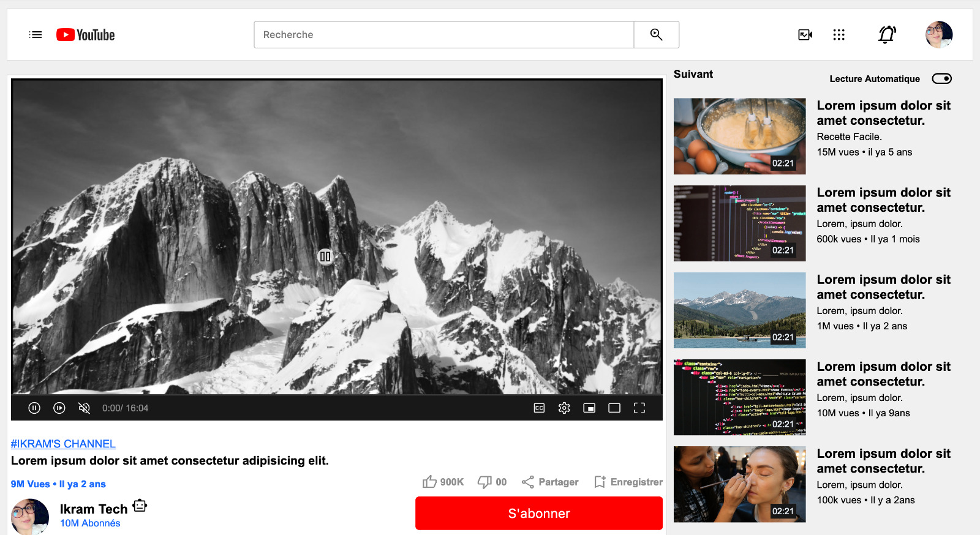Click "100k vues • Il y a 2ans"
Screen dimensions: 980x535
tap(865, 499)
